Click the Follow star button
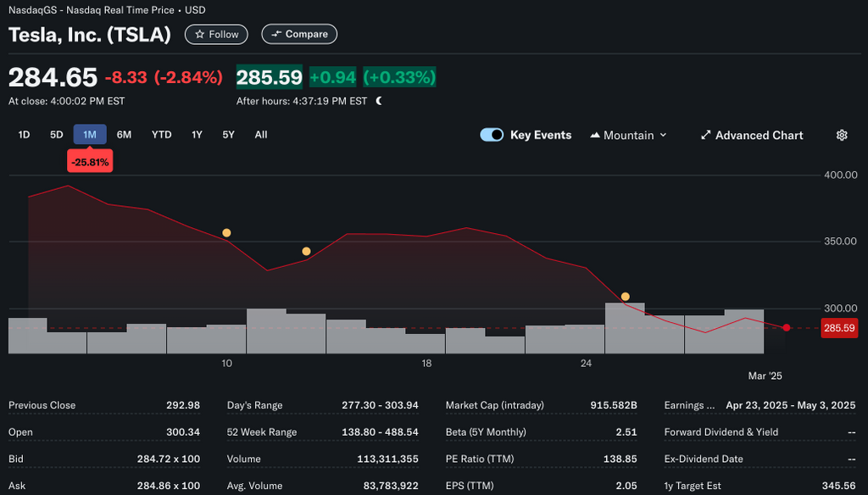The width and height of the screenshot is (868, 495). (x=216, y=35)
